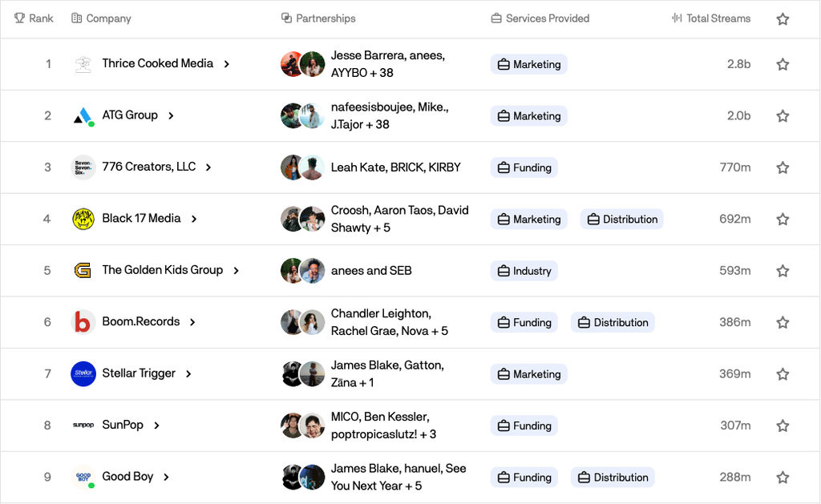Screen dimensions: 821x504
Task: Open the chevron beside SunPop
Action: point(156,425)
